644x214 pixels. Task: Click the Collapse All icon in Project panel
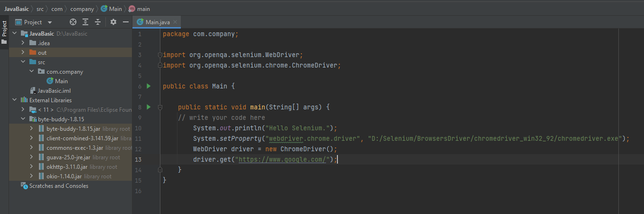click(98, 22)
